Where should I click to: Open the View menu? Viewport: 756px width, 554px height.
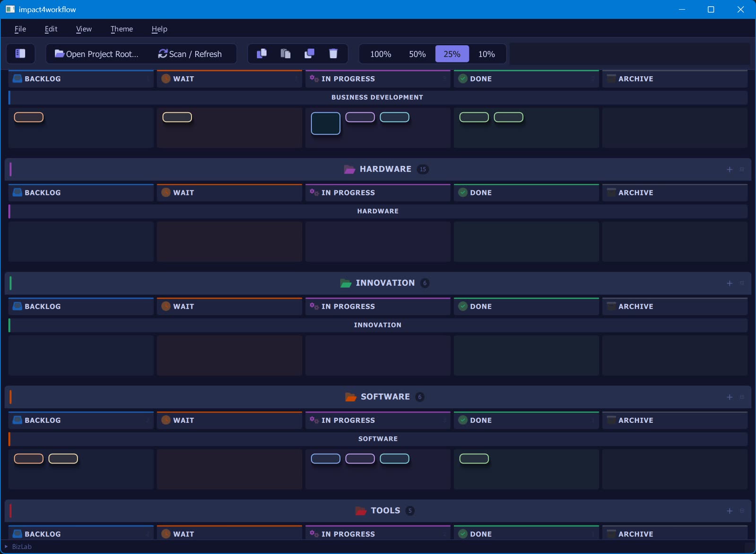click(x=84, y=29)
